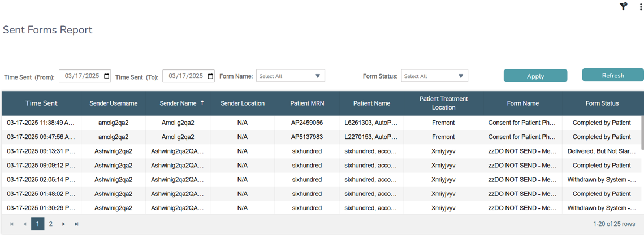Image resolution: width=644 pixels, height=235 pixels.
Task: Select row with Patient MRN AP2459056
Action: 307,123
